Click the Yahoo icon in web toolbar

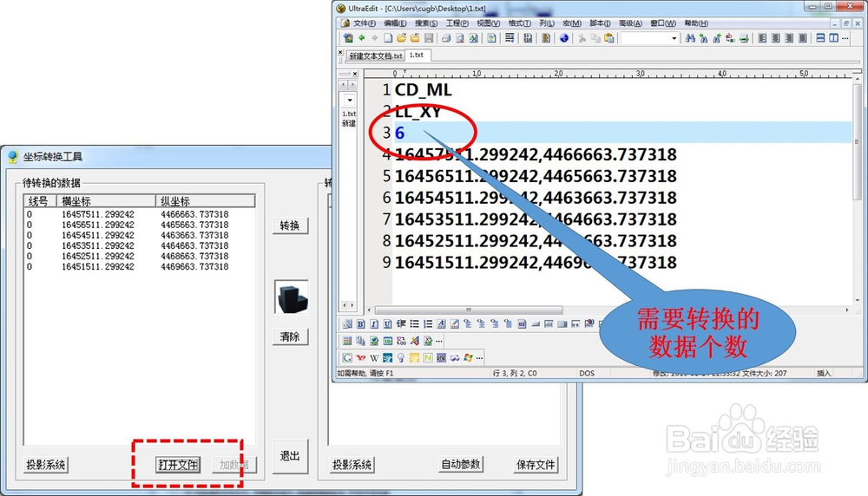[361, 358]
